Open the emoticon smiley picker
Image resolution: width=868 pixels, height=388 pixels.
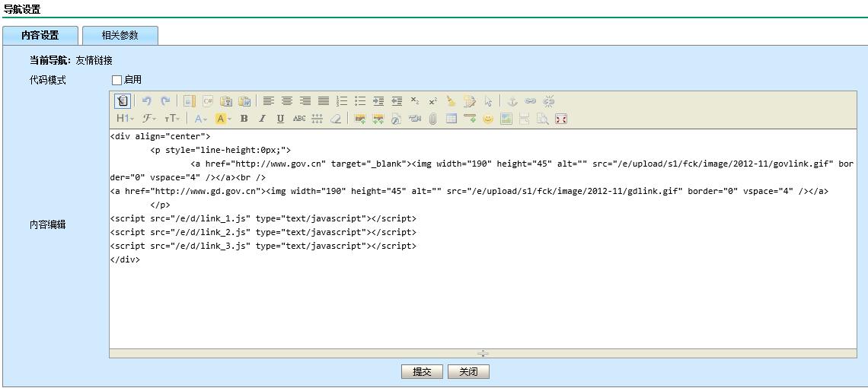click(x=488, y=119)
